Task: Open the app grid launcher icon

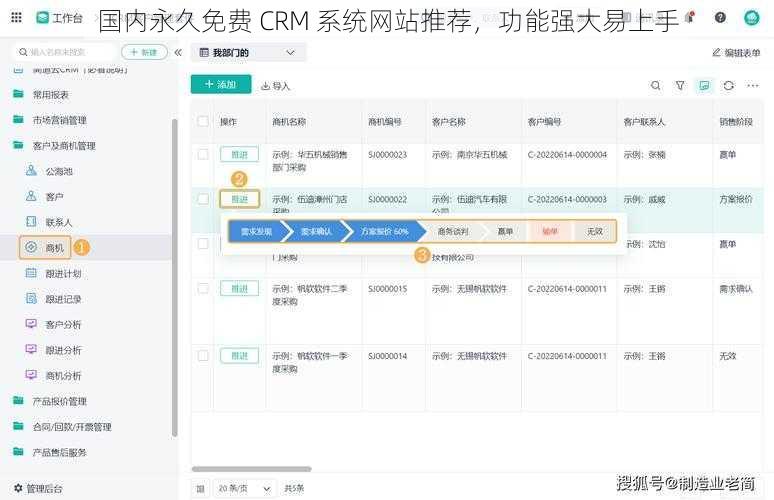Action: point(16,18)
